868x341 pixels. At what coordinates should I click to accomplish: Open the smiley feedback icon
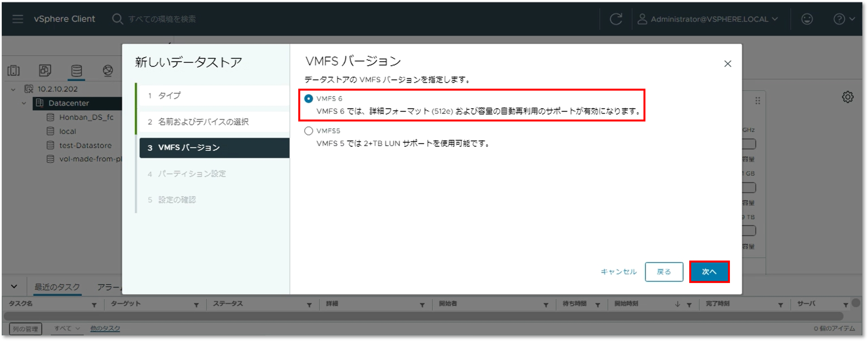[807, 19]
